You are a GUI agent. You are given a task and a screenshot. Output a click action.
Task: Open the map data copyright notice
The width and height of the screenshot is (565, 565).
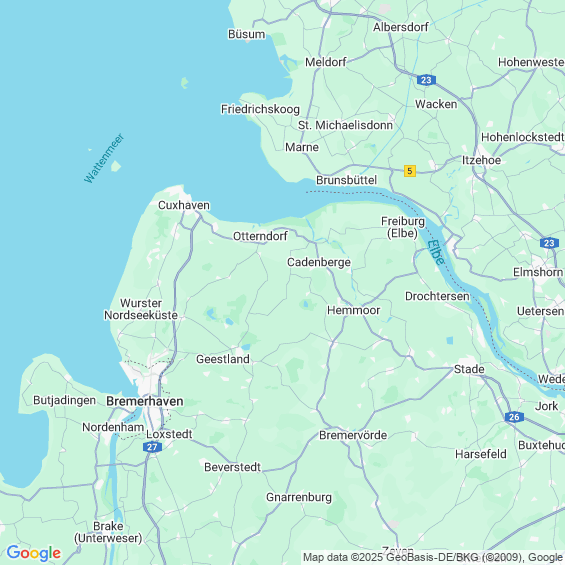[433, 557]
